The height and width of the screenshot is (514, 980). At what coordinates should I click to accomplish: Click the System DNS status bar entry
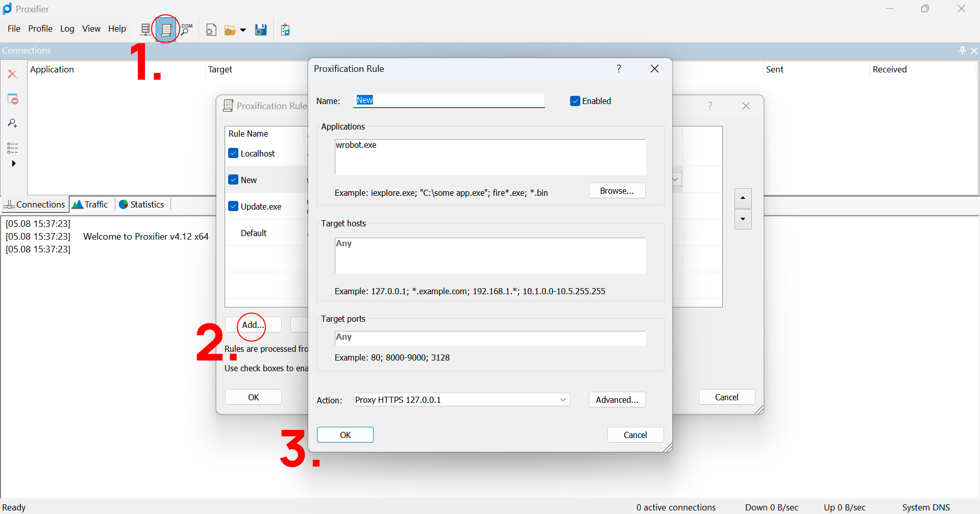926,507
